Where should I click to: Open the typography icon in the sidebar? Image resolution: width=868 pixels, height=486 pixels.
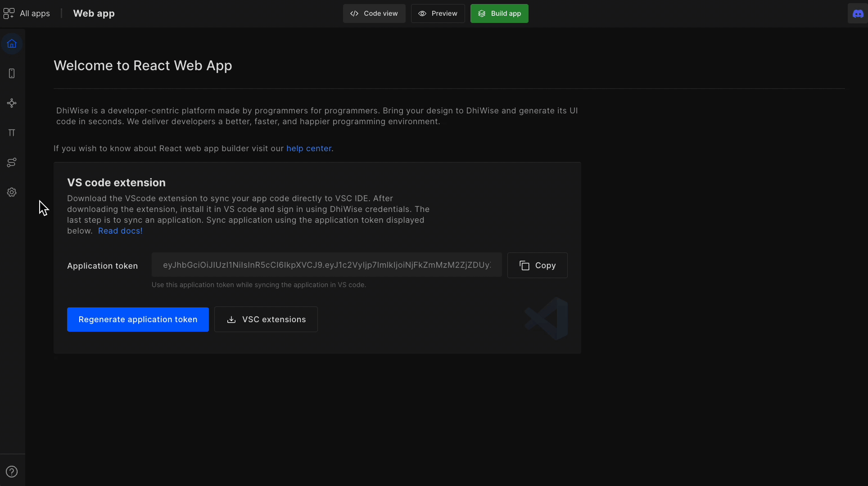pos(12,133)
